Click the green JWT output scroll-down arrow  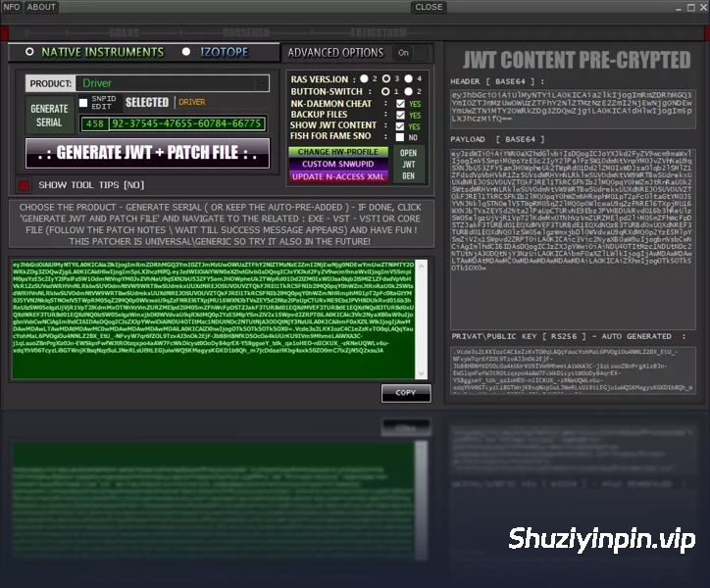pos(421,373)
